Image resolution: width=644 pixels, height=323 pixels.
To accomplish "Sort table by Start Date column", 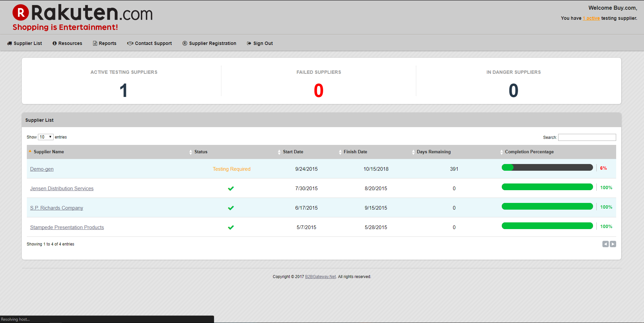I will click(307, 152).
